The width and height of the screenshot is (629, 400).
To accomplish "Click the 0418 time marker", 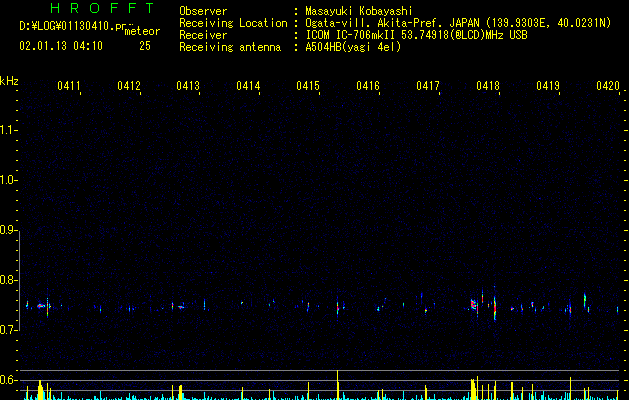I will [x=488, y=86].
